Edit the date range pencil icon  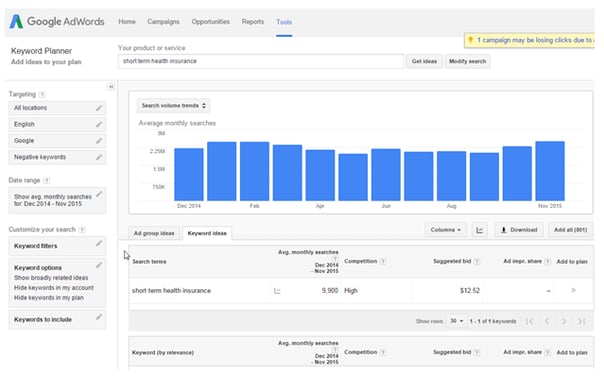coord(99,194)
